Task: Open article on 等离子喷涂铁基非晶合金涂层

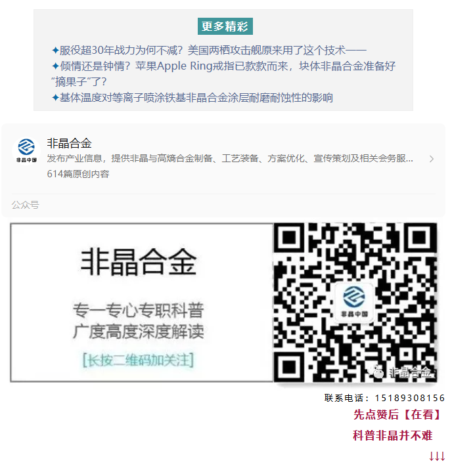Action: [192, 98]
